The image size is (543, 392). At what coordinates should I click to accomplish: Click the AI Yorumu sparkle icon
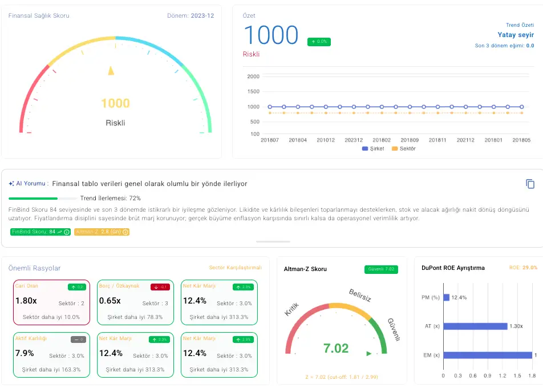tap(11, 184)
